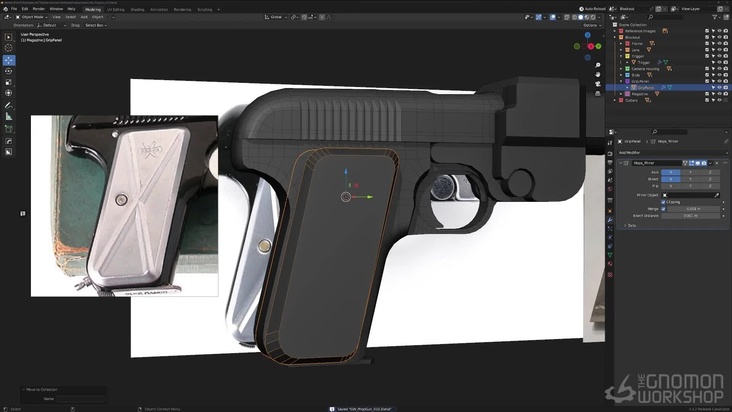Viewport: 732px width, 412px height.
Task: Hide the Magazine collection with eye icon
Action: tap(719, 94)
